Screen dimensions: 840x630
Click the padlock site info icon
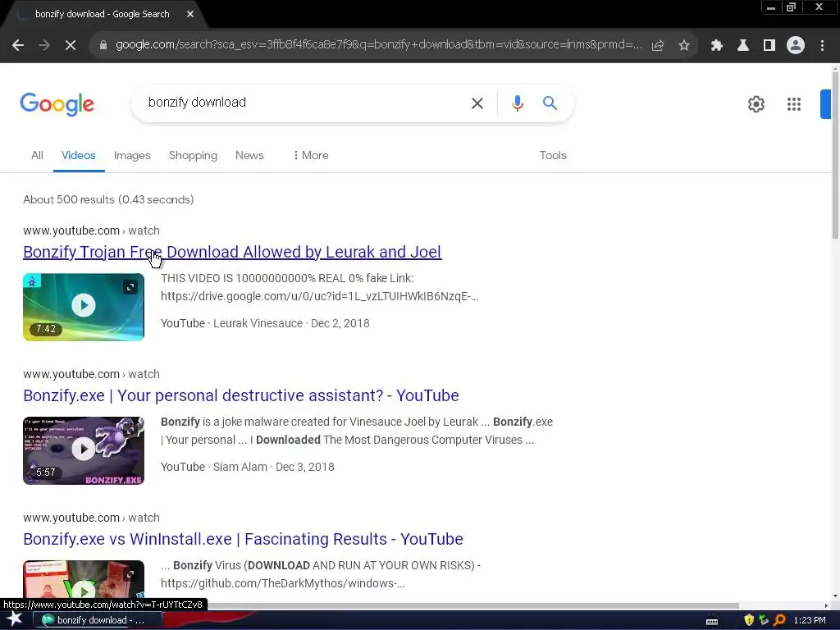[103, 45]
